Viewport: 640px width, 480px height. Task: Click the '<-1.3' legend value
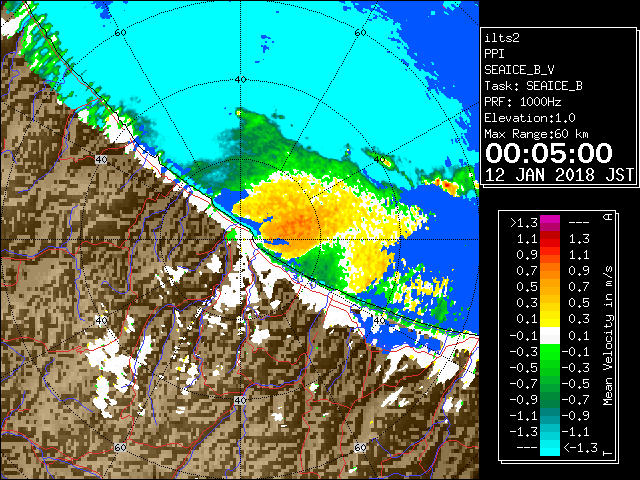click(580, 448)
